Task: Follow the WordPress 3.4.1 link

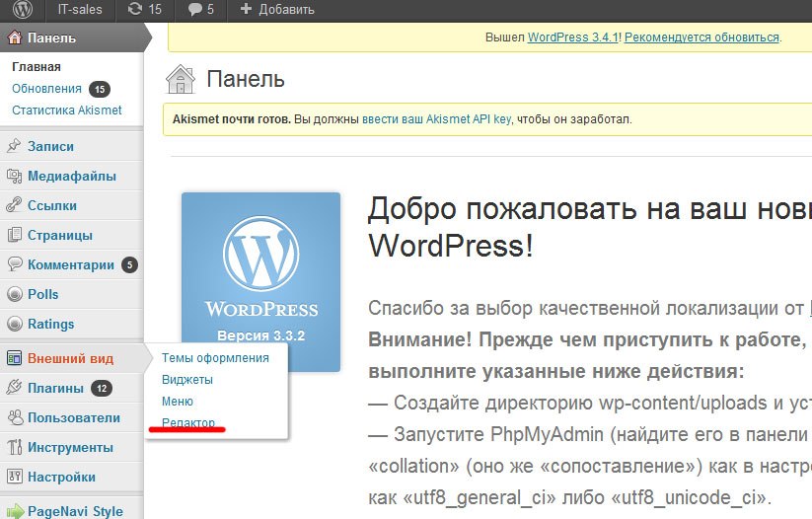Action: click(x=573, y=37)
